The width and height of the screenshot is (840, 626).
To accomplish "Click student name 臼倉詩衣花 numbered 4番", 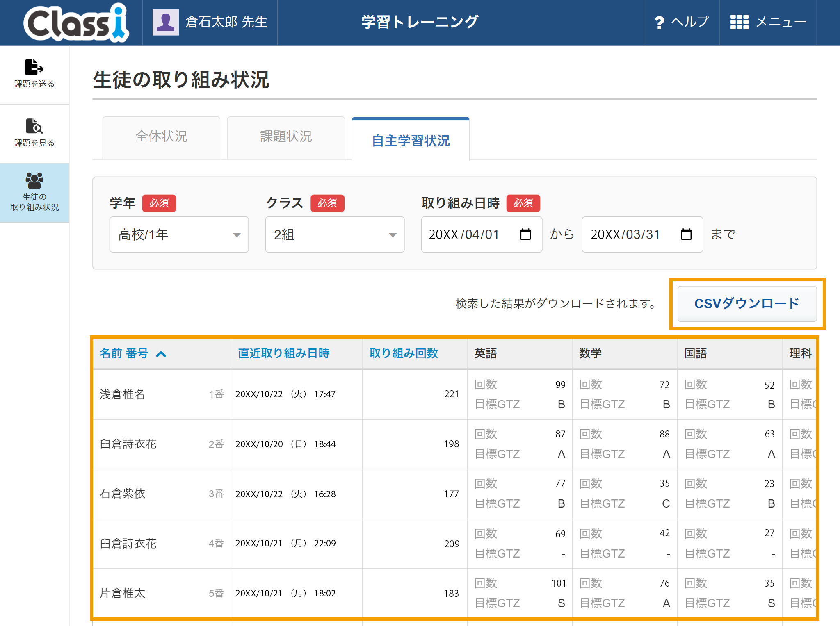I will (x=128, y=544).
